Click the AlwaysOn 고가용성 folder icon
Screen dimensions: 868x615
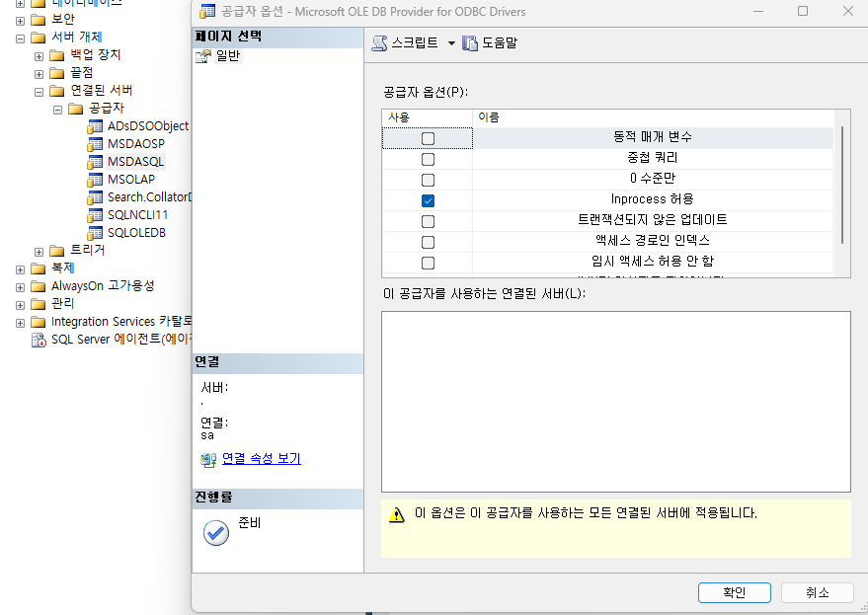coord(39,286)
